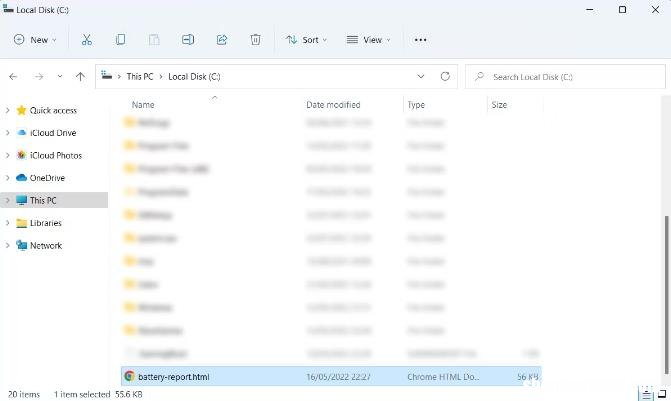Select Libraries in navigation pane

click(45, 223)
